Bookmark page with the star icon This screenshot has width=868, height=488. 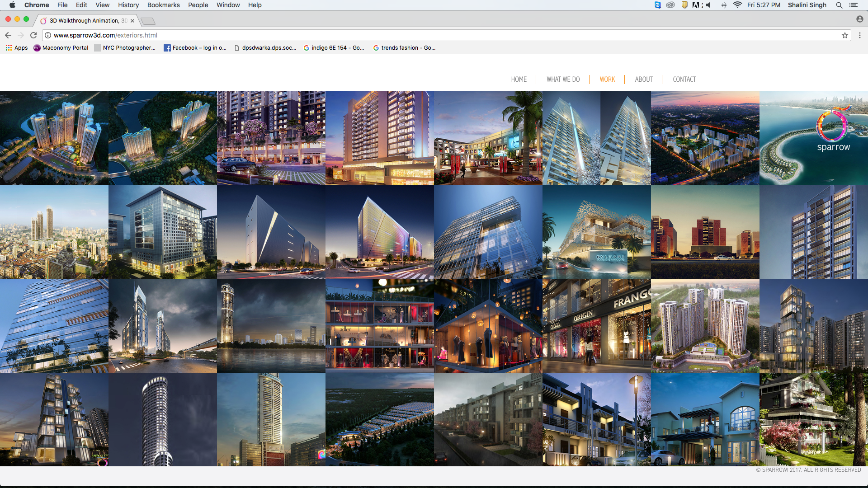844,35
